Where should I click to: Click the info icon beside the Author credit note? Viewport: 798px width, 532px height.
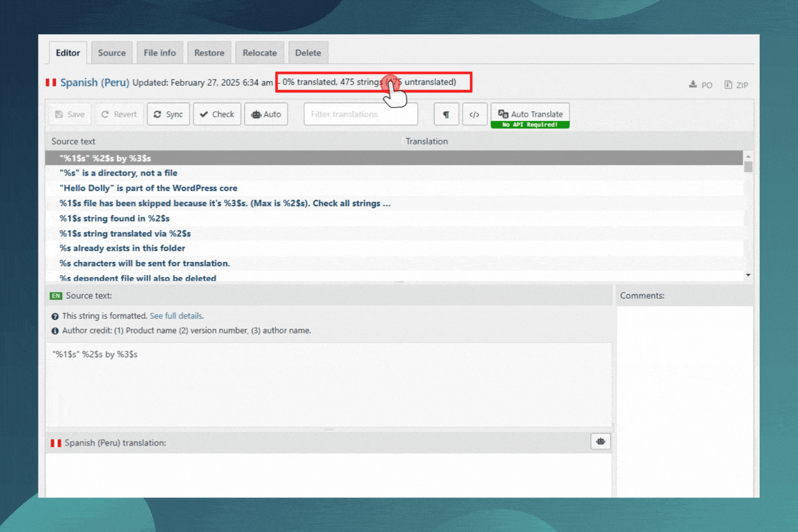click(x=55, y=330)
